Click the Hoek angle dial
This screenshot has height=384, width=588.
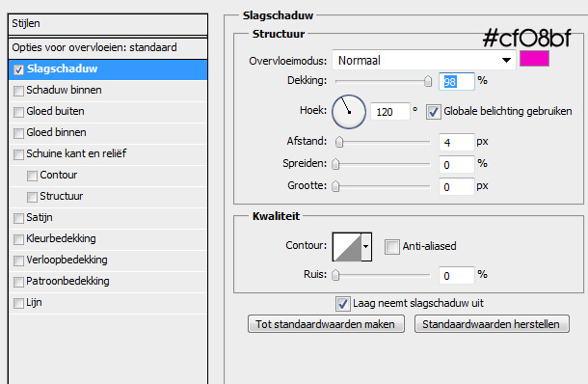point(349,112)
